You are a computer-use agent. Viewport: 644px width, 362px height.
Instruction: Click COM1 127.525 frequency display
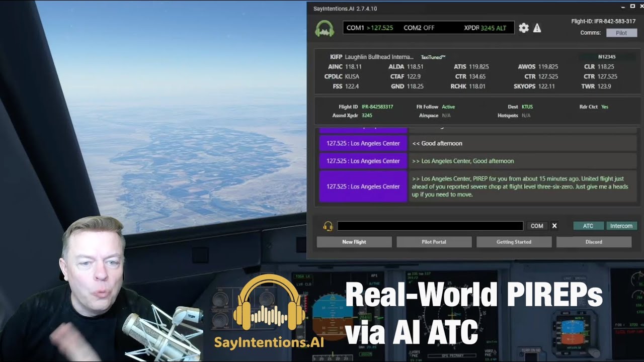pyautogui.click(x=370, y=28)
